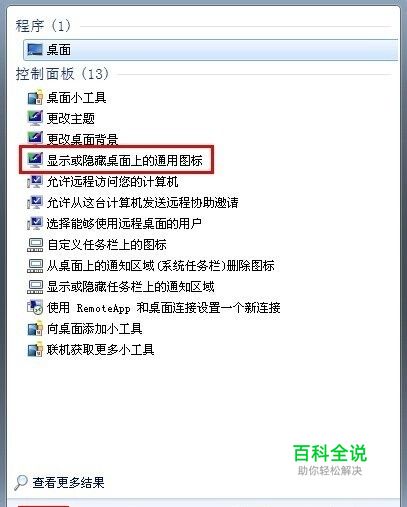The width and height of the screenshot is (407, 507).
Task: Select 显示或隐藏桌面上的通用图标 entry
Action: [x=124, y=160]
